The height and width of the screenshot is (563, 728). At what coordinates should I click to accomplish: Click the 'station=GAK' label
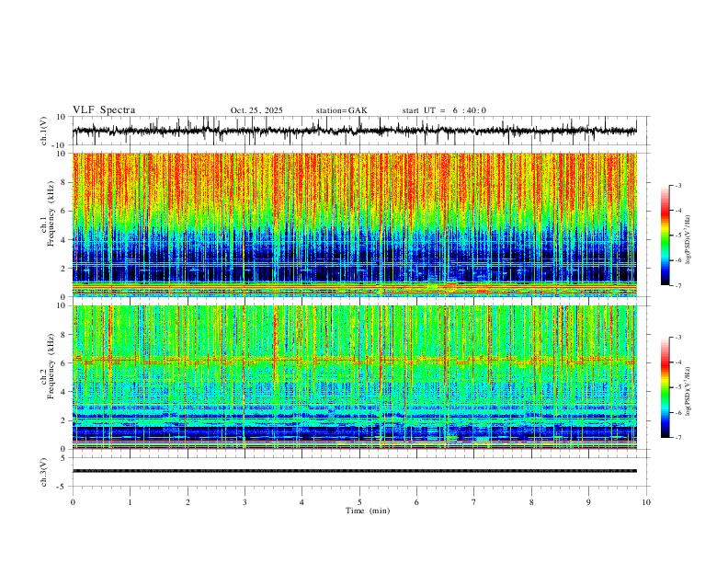(x=341, y=110)
